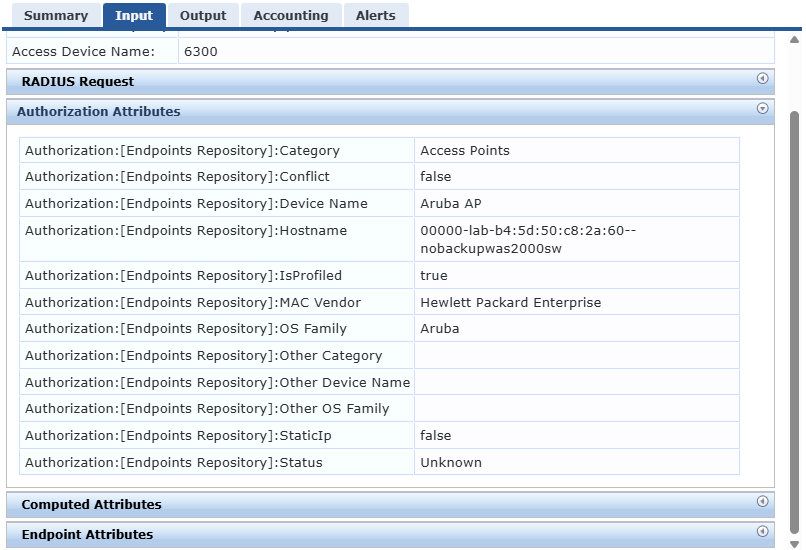
Task: Open the Accounting tab
Action: pos(291,15)
